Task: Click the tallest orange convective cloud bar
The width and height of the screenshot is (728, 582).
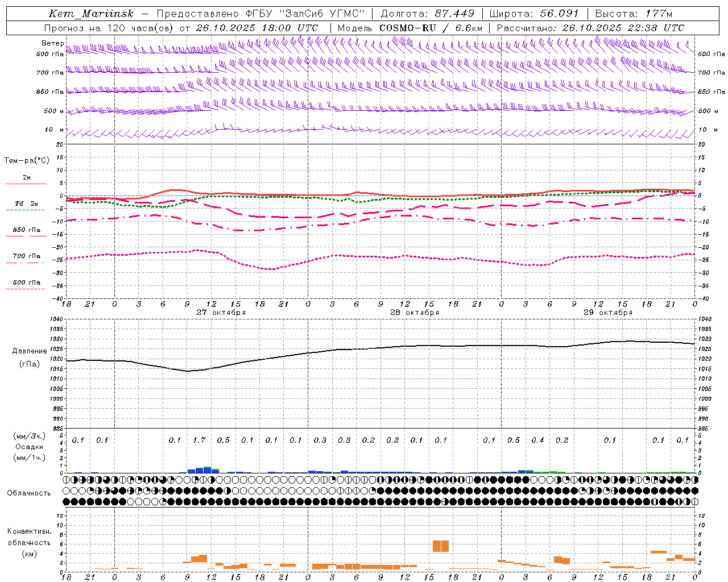Action: pyautogui.click(x=441, y=546)
